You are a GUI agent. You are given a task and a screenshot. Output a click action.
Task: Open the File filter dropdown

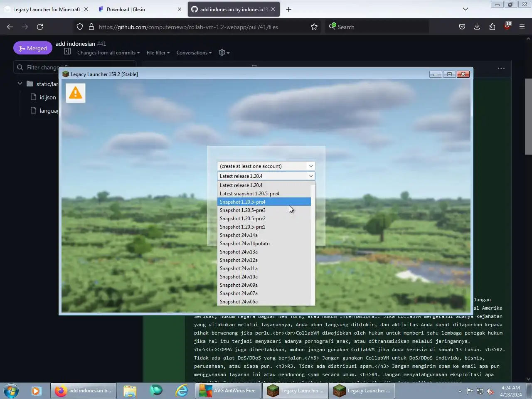tap(158, 53)
